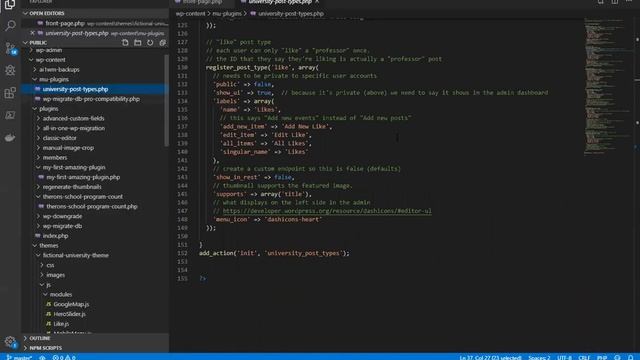Click the Ln 37, Col 27 cursor position indicator
Screen dimensions: 640x360
pyautogui.click(x=490, y=357)
